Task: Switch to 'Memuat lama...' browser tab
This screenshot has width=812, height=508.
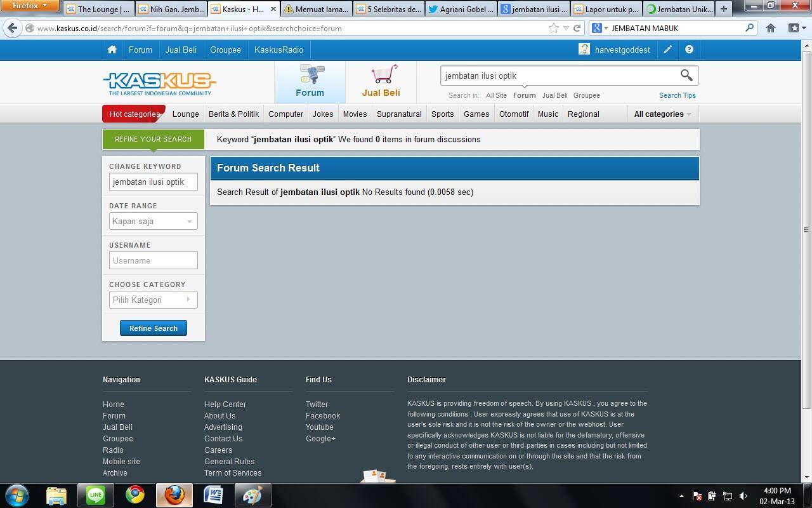Action: (316, 9)
